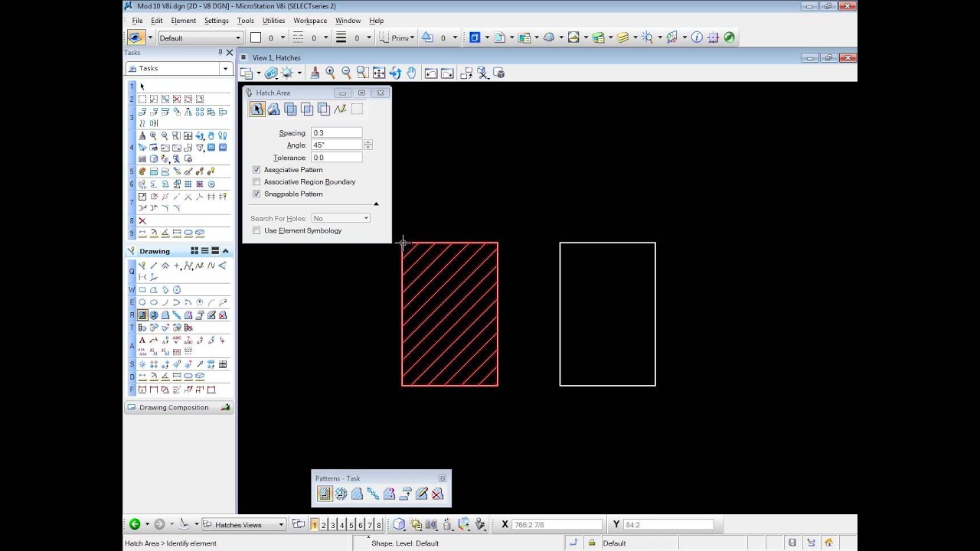
Task: Select the Crosshatch Area tool in Patterns task box
Action: point(341,494)
